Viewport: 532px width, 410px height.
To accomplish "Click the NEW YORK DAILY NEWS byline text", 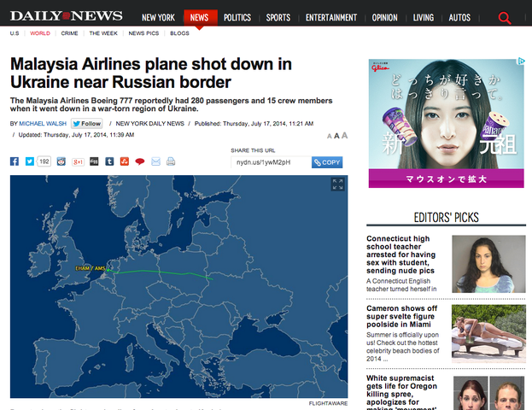I will pyautogui.click(x=150, y=124).
